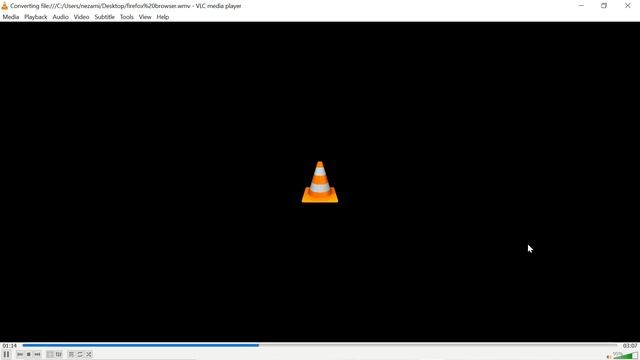Toggle the playlist view
The height and width of the screenshot is (360, 640).
pyautogui.click(x=71, y=354)
